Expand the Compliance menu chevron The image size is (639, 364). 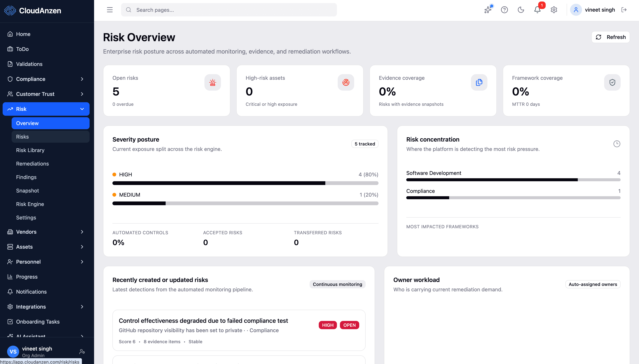pos(82,79)
